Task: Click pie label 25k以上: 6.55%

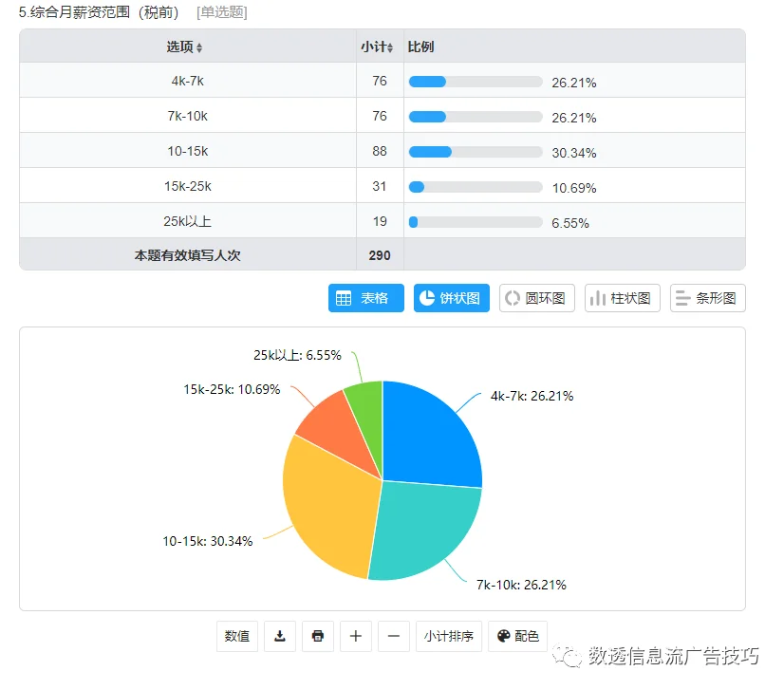Action: click(297, 355)
